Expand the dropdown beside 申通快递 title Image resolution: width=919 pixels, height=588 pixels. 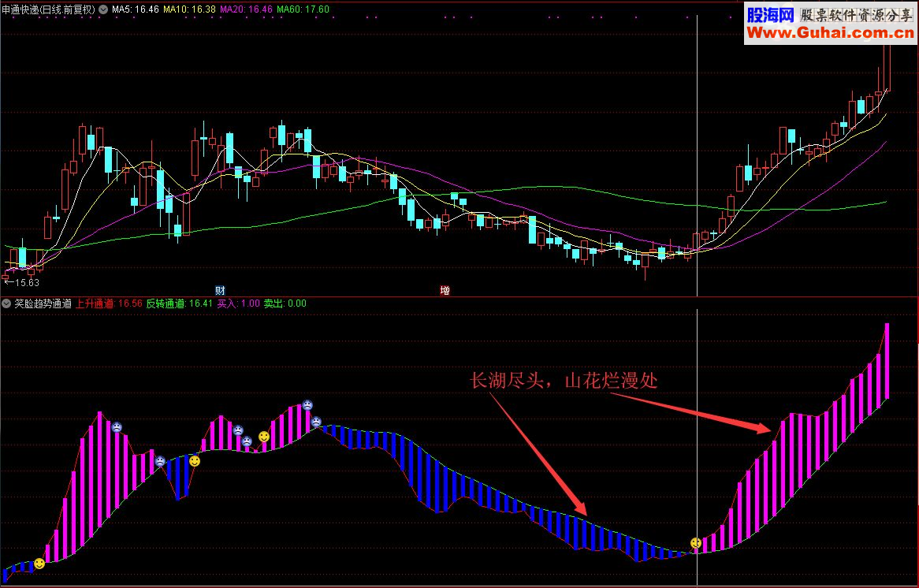(103, 9)
